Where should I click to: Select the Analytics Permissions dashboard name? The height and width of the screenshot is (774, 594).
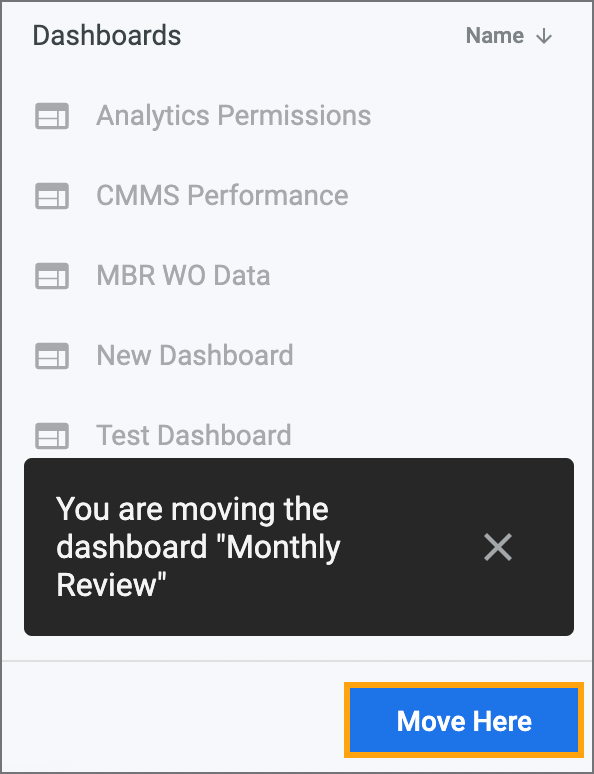coord(234,116)
